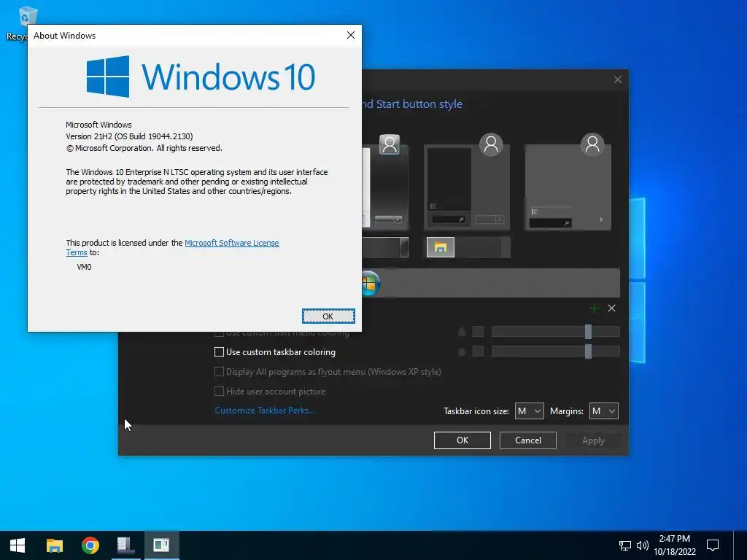Pick the taskbar color swatch

[x=478, y=351]
